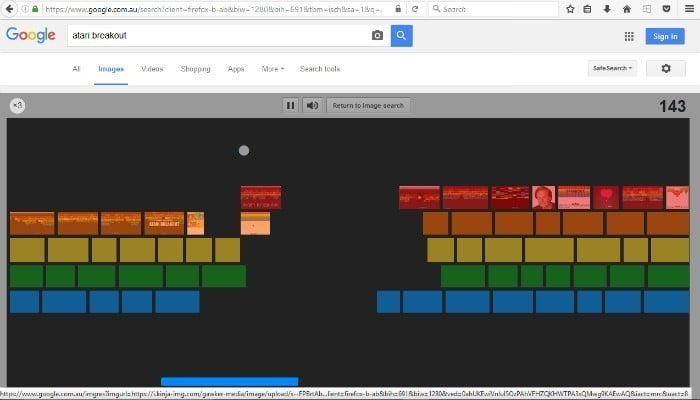
Task: Search by image using the camera icon
Action: pyautogui.click(x=377, y=35)
